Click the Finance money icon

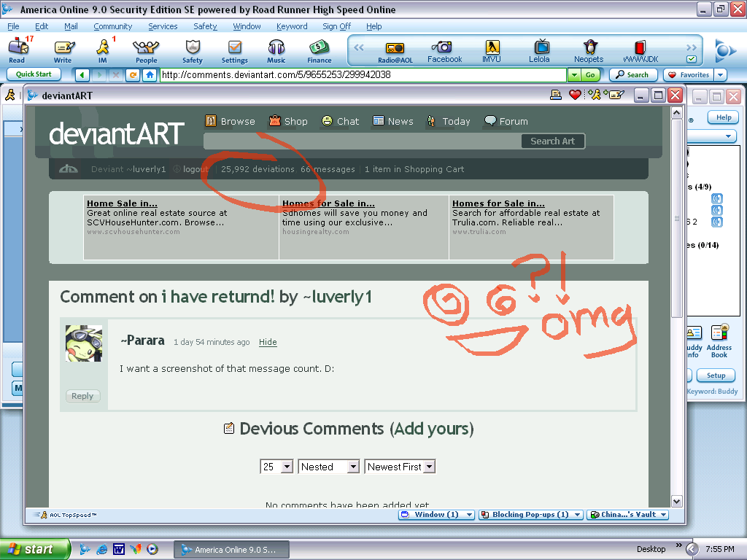tap(320, 50)
